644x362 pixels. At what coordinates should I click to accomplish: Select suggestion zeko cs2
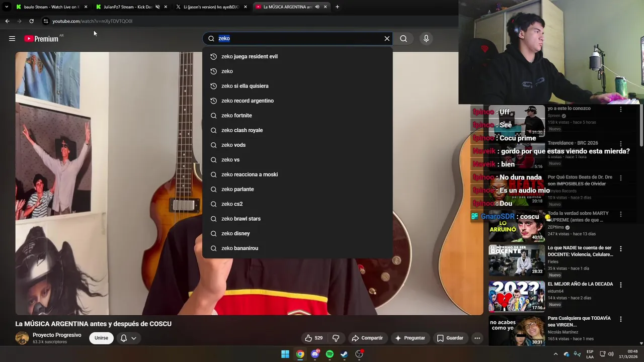tap(297, 204)
